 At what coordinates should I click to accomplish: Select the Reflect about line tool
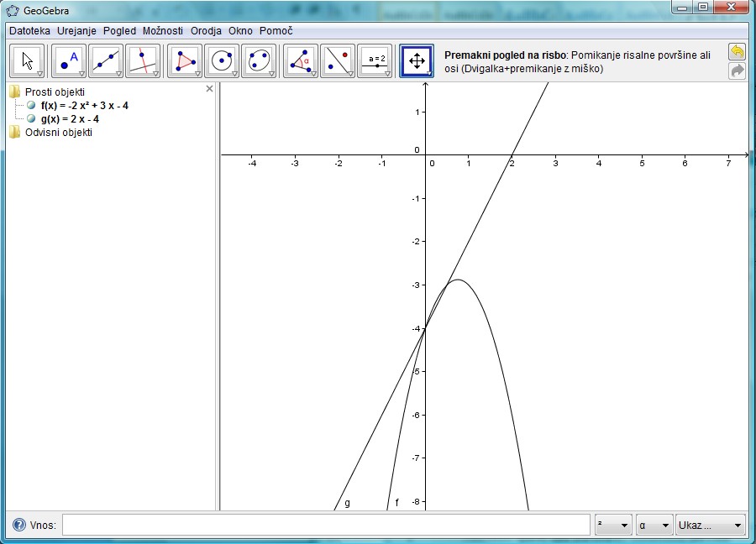338,60
